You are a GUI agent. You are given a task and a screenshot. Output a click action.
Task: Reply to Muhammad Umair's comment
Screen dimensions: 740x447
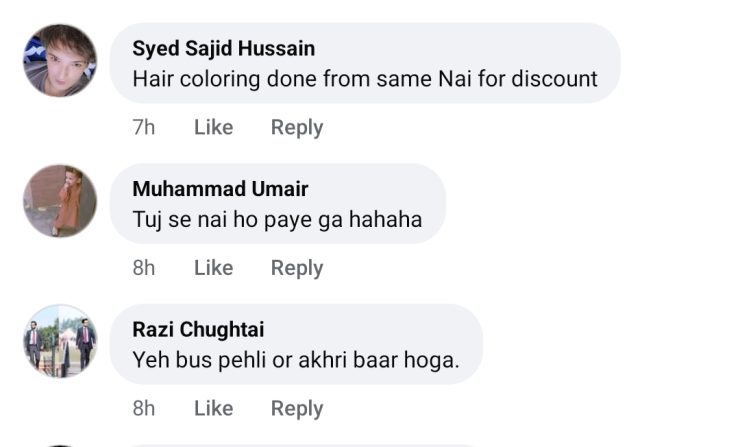click(x=297, y=268)
